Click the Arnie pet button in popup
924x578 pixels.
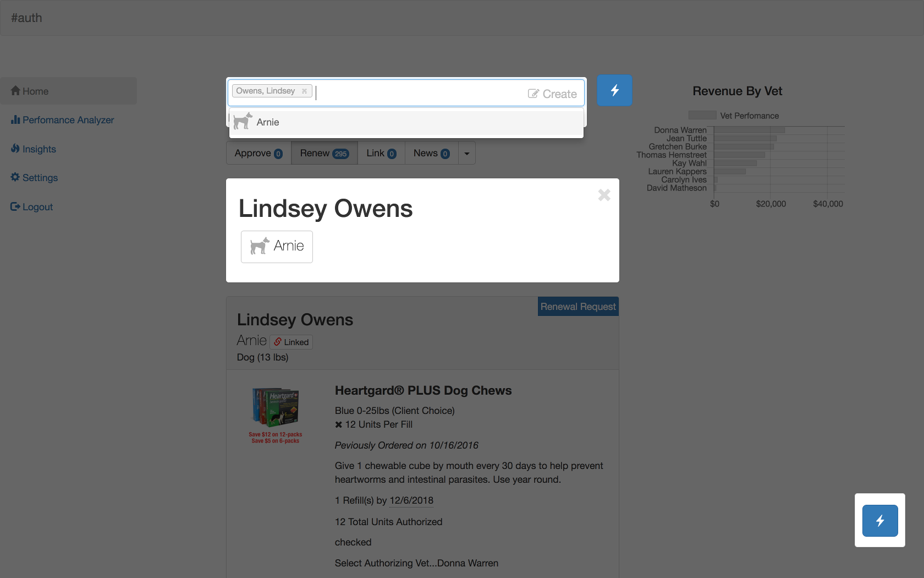point(277,246)
